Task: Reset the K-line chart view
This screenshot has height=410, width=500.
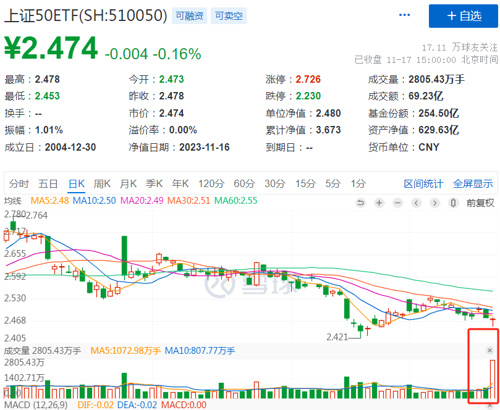Action: click(x=360, y=202)
